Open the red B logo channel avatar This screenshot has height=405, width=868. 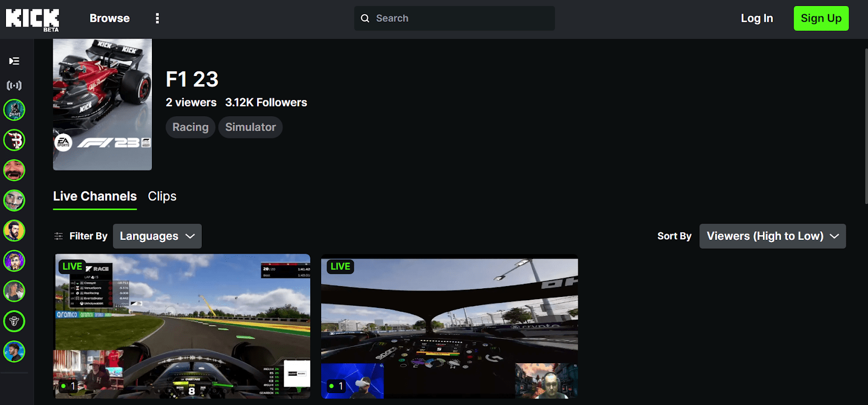(14, 141)
